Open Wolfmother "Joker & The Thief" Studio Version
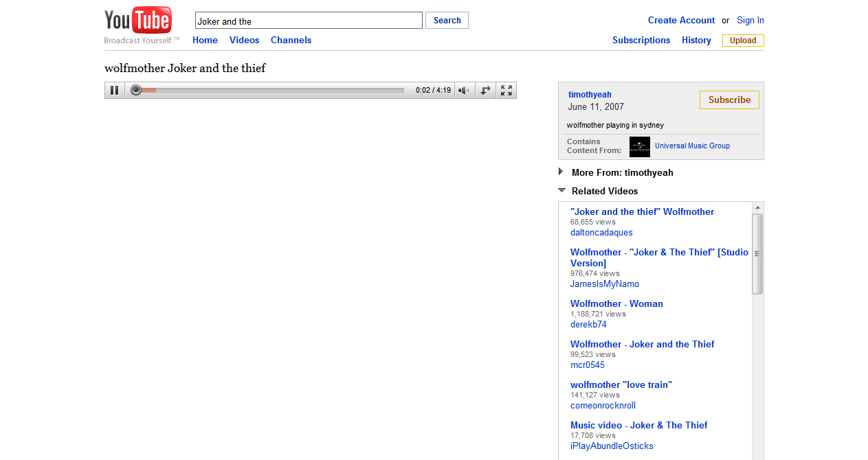Viewport: 868px width, 460px height. point(659,257)
